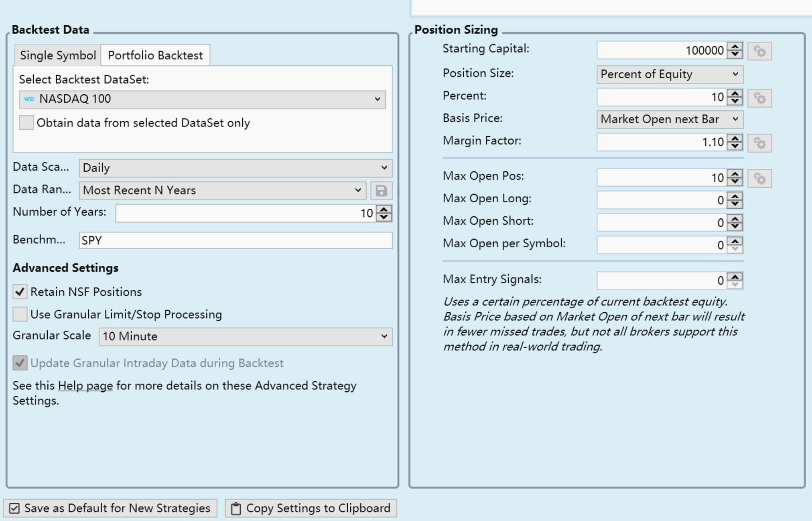Click the clipboard icon on Copy Settings button
This screenshot has width=812, height=521.
pos(236,509)
